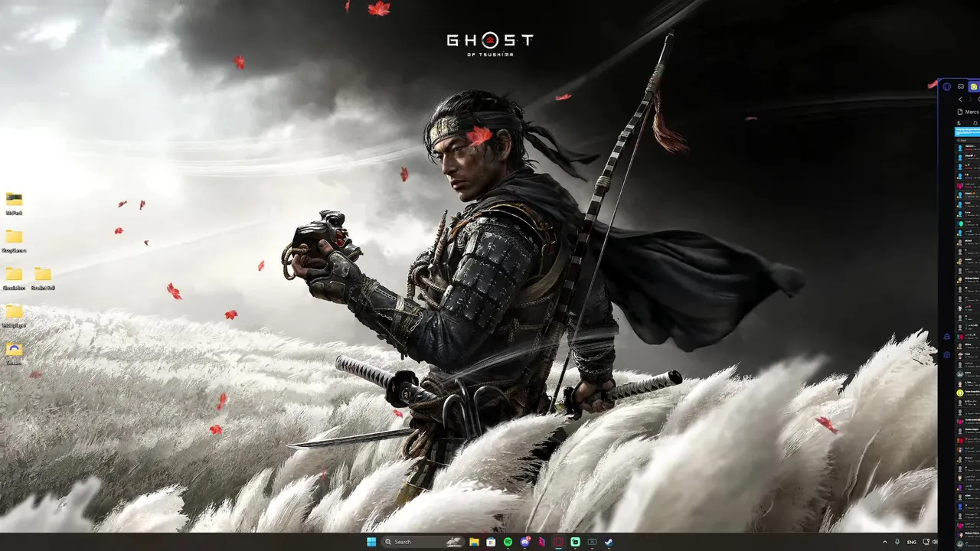Open Spotify from the taskbar
This screenshot has height=551, width=980.
click(508, 542)
